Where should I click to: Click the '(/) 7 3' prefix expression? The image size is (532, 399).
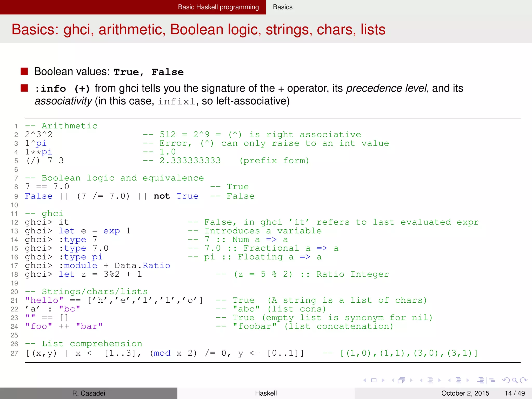point(44,161)
